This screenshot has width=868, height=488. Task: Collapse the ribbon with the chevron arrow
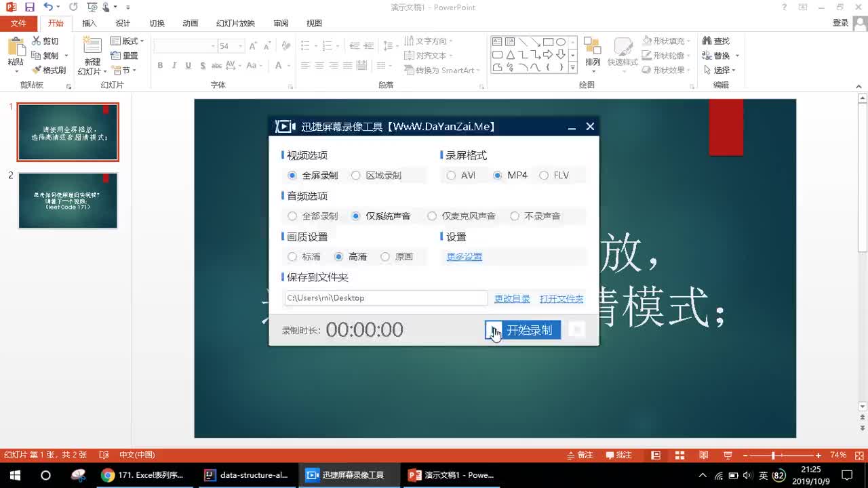pos(859,86)
